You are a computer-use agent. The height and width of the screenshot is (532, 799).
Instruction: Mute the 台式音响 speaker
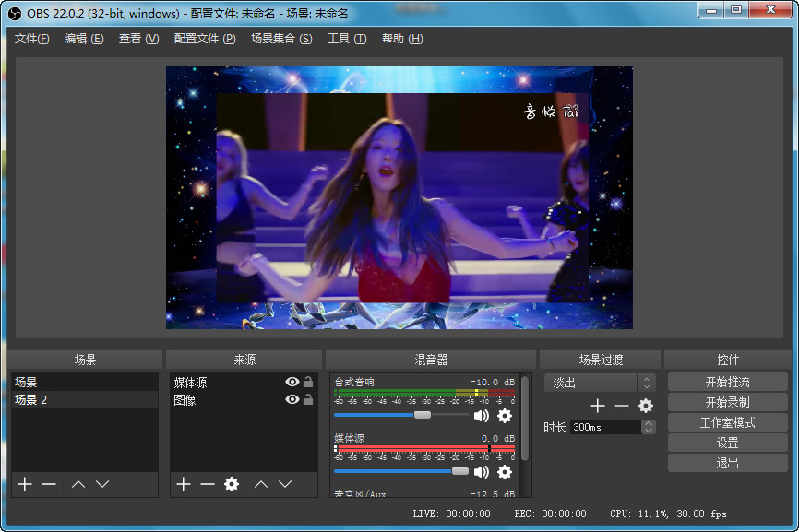tap(481, 416)
